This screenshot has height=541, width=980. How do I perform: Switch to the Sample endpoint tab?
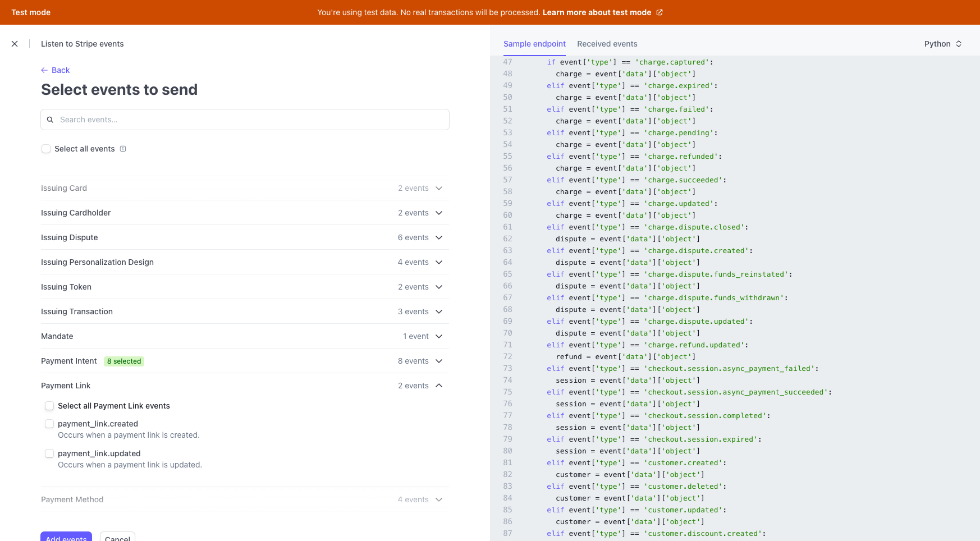(x=534, y=44)
